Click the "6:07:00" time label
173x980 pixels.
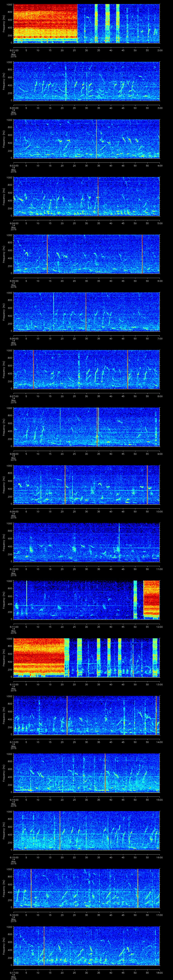point(14,396)
